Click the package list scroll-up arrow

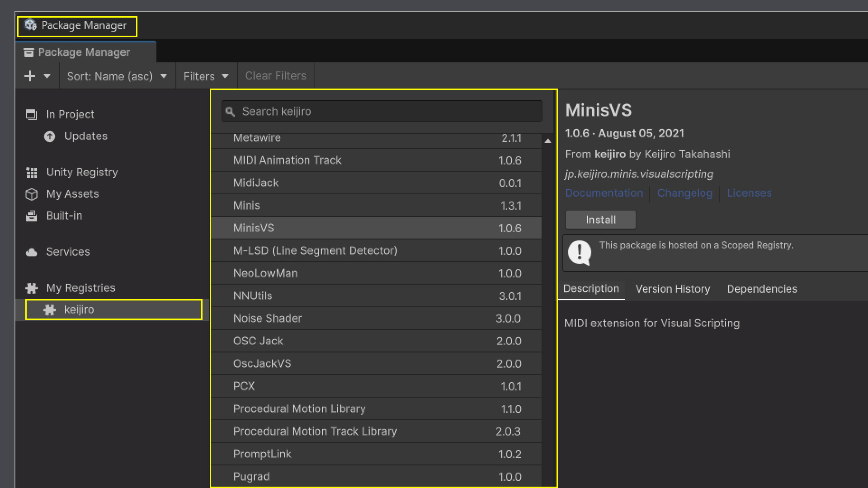click(x=548, y=141)
